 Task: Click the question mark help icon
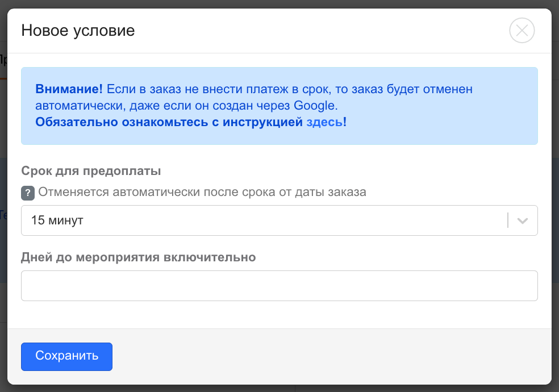(28, 193)
